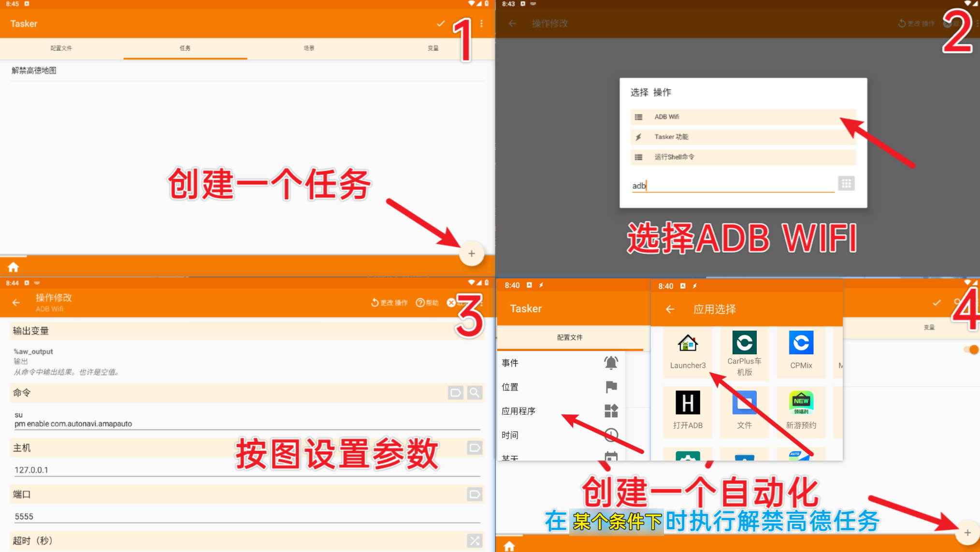Switch to the 场景 tab in panel 1
The width and height of the screenshot is (980, 552).
pyautogui.click(x=309, y=48)
